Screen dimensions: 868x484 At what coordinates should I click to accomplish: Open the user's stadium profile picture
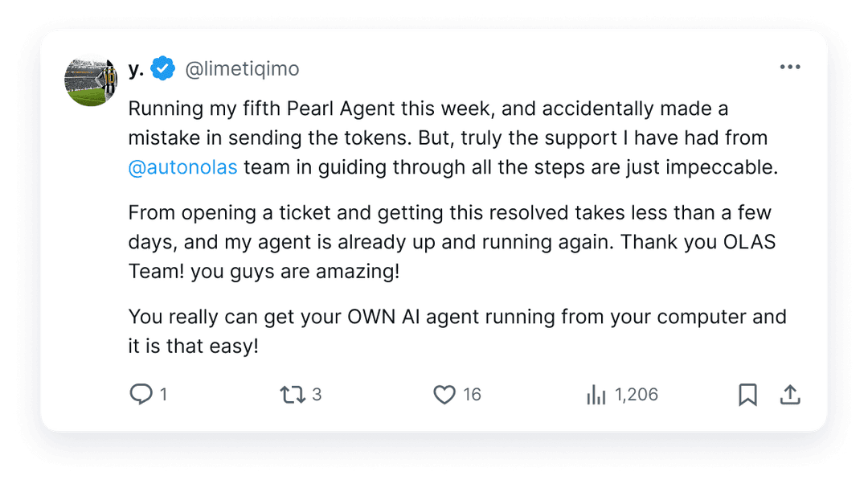(91, 80)
